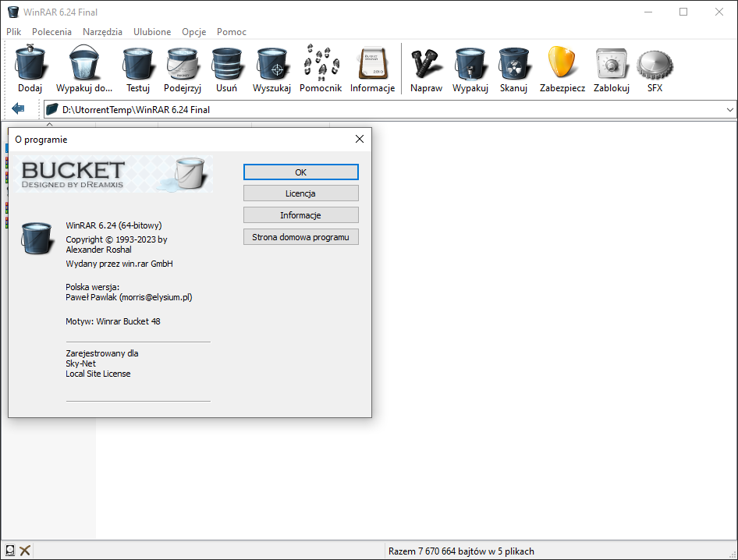Click the bucket icon in About dialog
738x560 pixels.
click(37, 239)
